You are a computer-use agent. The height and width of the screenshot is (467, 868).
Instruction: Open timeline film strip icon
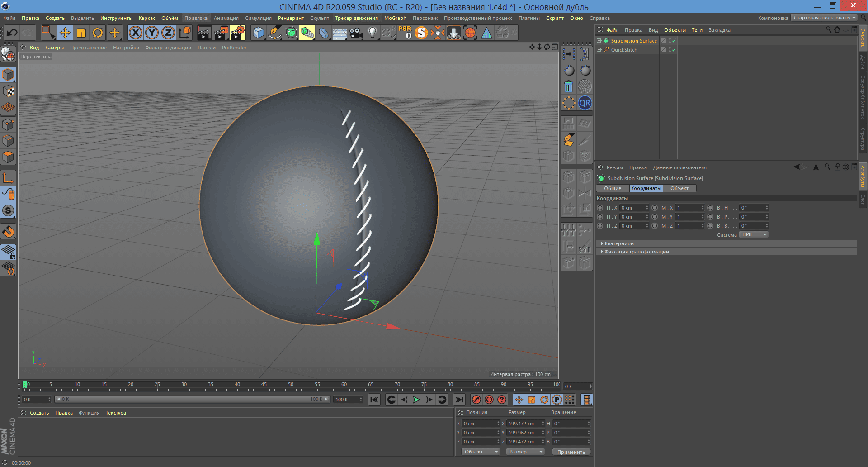point(586,400)
